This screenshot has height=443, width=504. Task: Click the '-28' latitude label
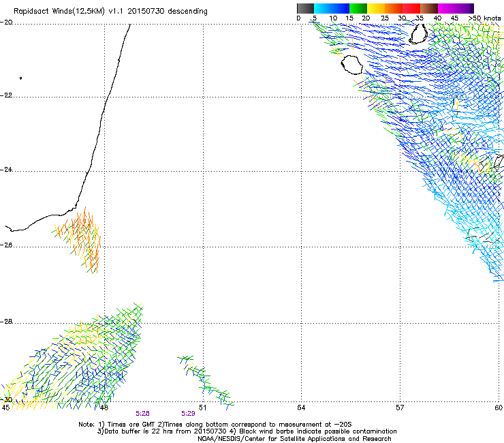pyautogui.click(x=6, y=322)
